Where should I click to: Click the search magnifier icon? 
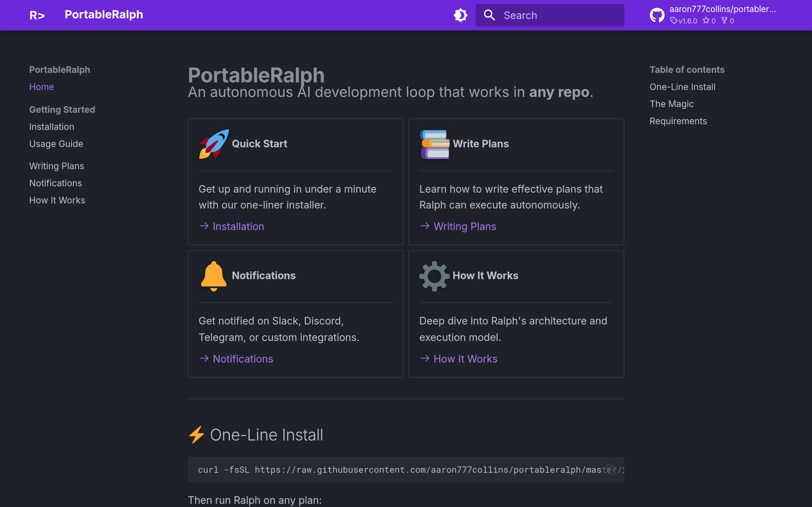click(x=489, y=15)
